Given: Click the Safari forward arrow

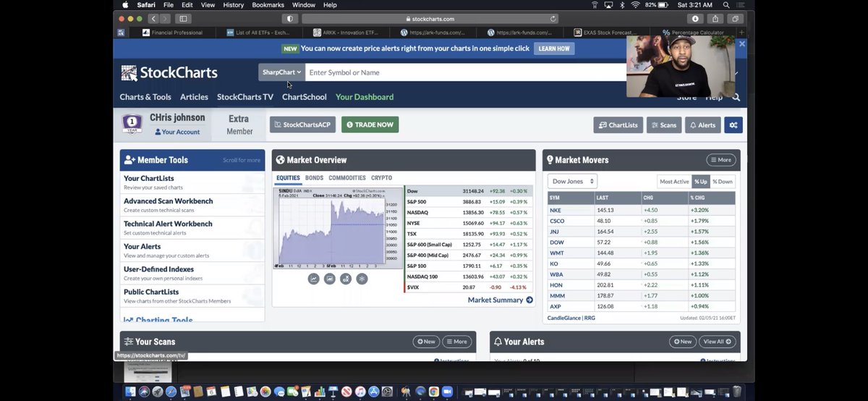Looking at the screenshot, I should pyautogui.click(x=166, y=19).
